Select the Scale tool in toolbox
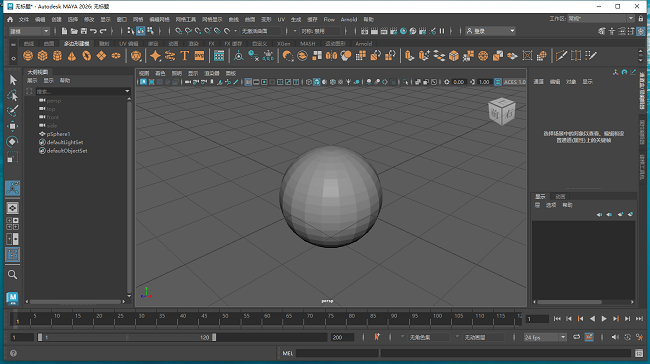Screen dimensions: 650x364 click(x=12, y=157)
